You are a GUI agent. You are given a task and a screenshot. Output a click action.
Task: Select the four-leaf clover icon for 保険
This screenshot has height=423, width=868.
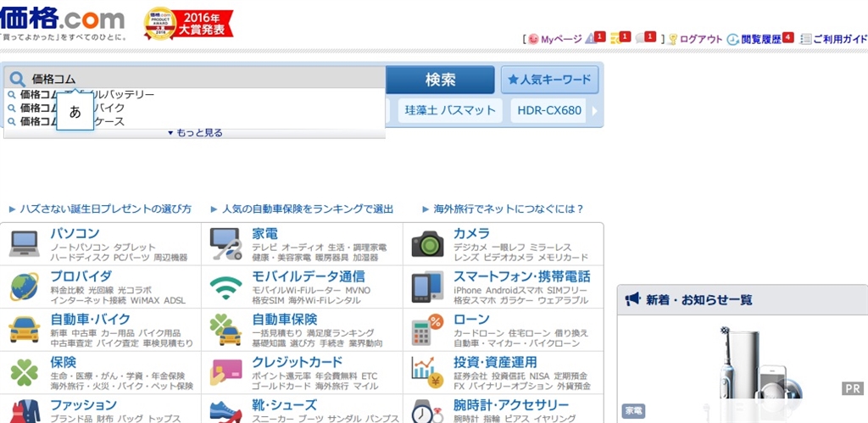click(25, 373)
